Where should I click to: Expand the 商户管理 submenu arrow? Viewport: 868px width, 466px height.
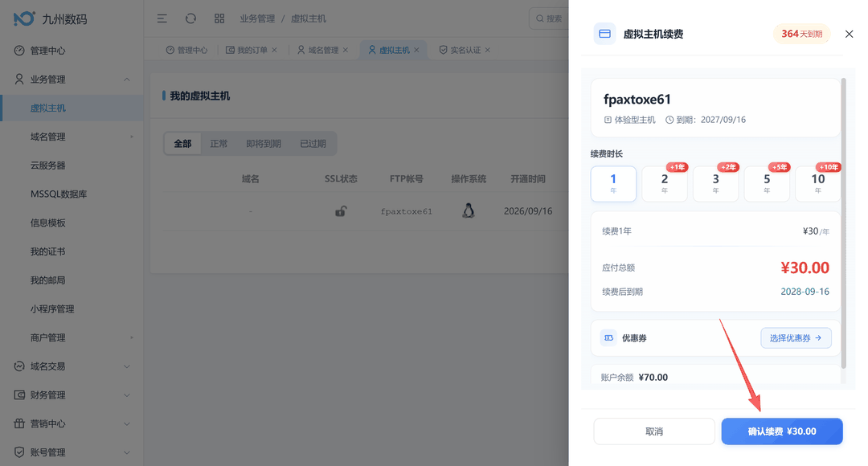coord(132,337)
